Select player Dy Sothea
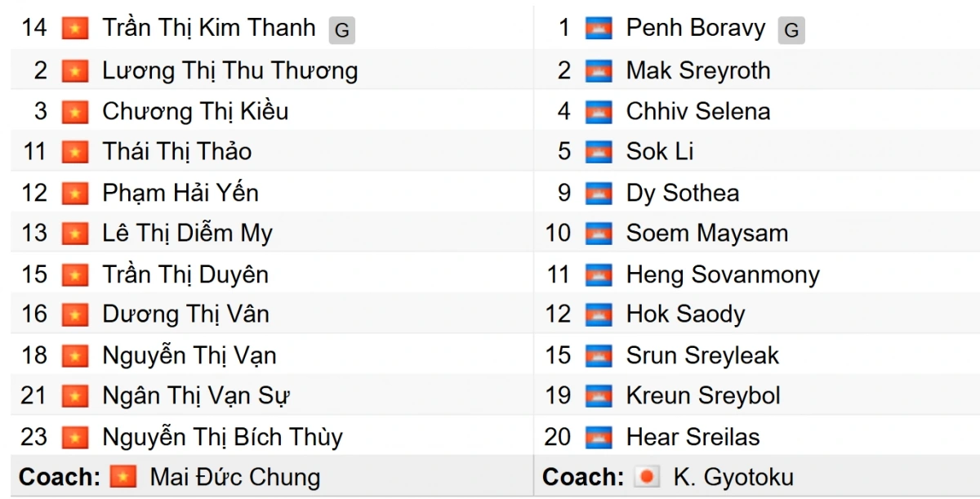This screenshot has height=499, width=980. click(x=683, y=194)
